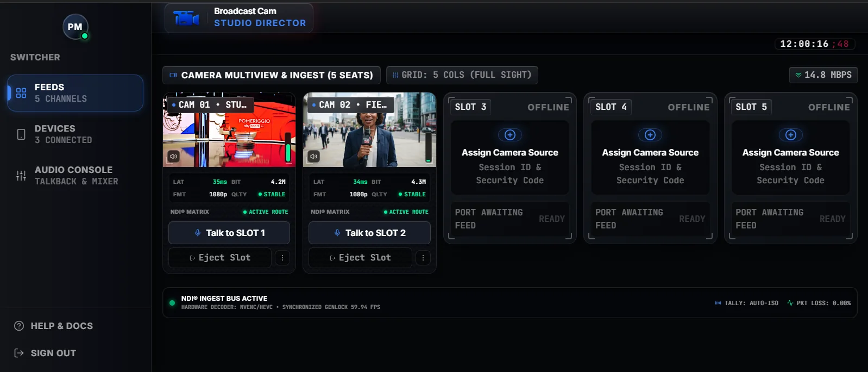Click Port Awaiting Feed in SLOT 4
Viewport: 868px width, 372px height.
pos(629,219)
